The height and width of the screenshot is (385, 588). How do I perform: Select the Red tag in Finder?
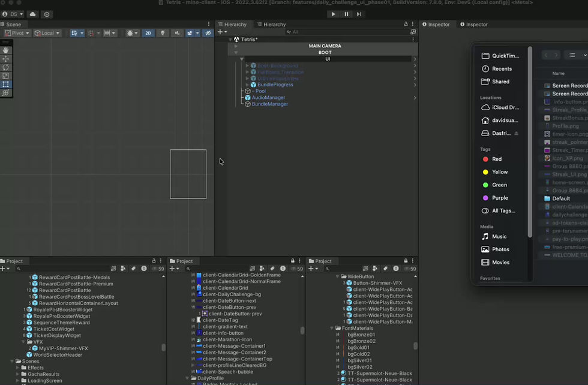(497, 159)
